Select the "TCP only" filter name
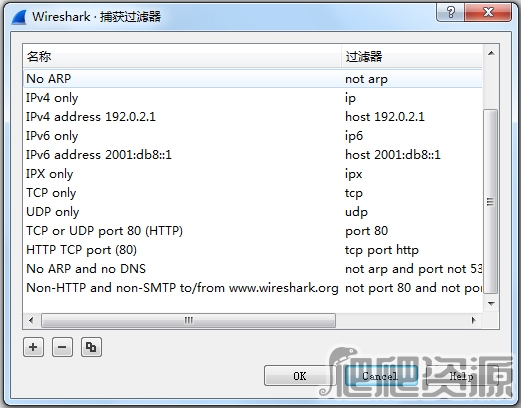The width and height of the screenshot is (521, 408). (x=51, y=193)
